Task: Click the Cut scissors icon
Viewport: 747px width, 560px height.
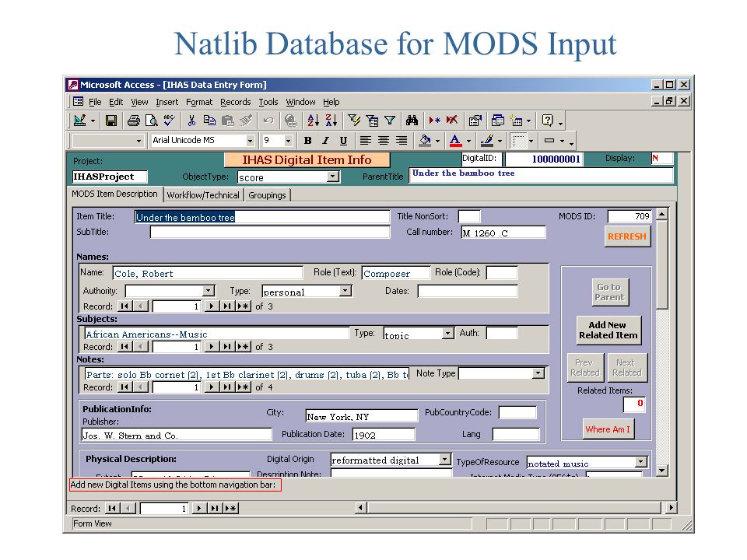Action: click(x=191, y=121)
